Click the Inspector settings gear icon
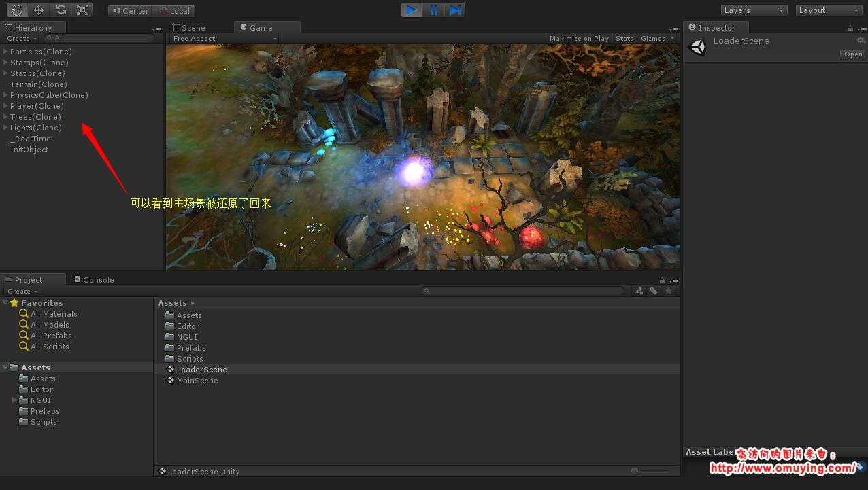868x490 pixels. point(861,41)
